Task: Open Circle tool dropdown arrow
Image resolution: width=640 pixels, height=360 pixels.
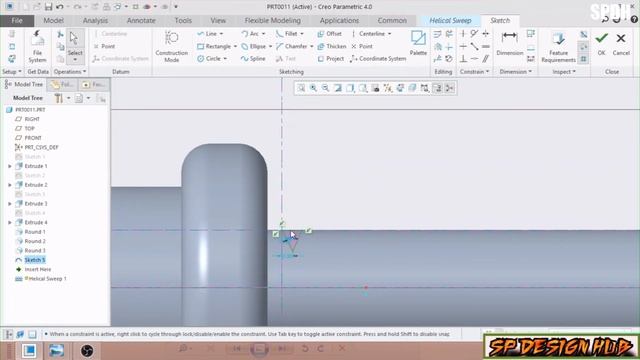Action: 225,58
